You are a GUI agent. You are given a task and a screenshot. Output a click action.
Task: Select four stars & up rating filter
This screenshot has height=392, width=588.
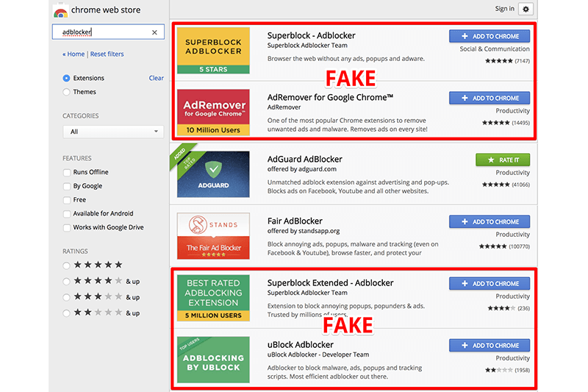pyautogui.click(x=66, y=282)
